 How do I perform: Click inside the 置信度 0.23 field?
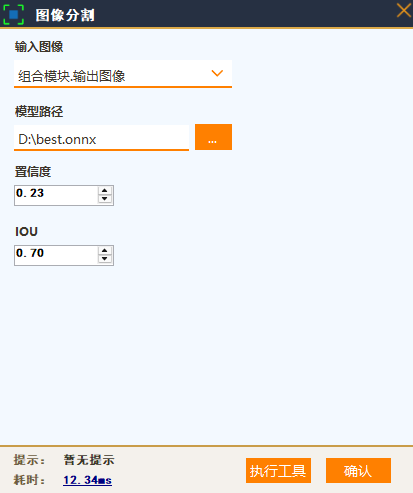tap(56, 195)
